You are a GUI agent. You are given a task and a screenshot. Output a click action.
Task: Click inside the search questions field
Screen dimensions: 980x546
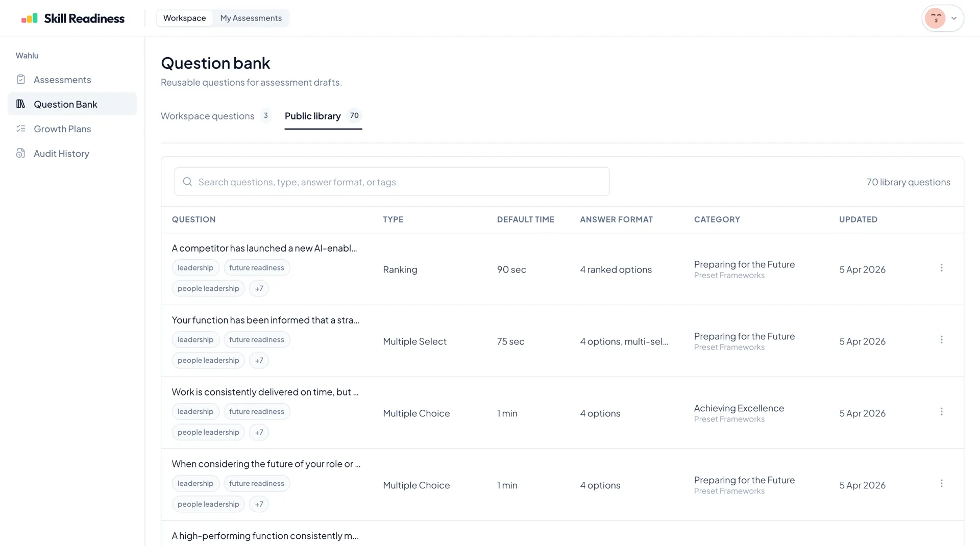pos(357,182)
